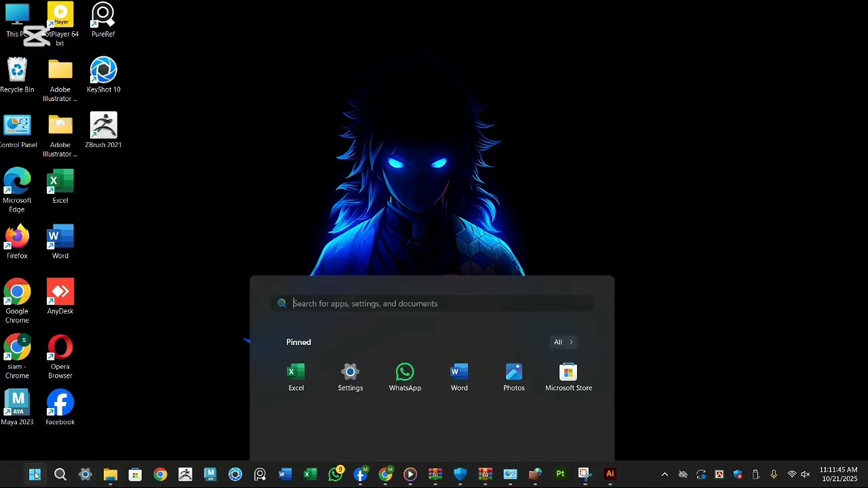868x488 pixels.
Task: Open the pinned Excel app in Start menu
Action: click(x=296, y=378)
